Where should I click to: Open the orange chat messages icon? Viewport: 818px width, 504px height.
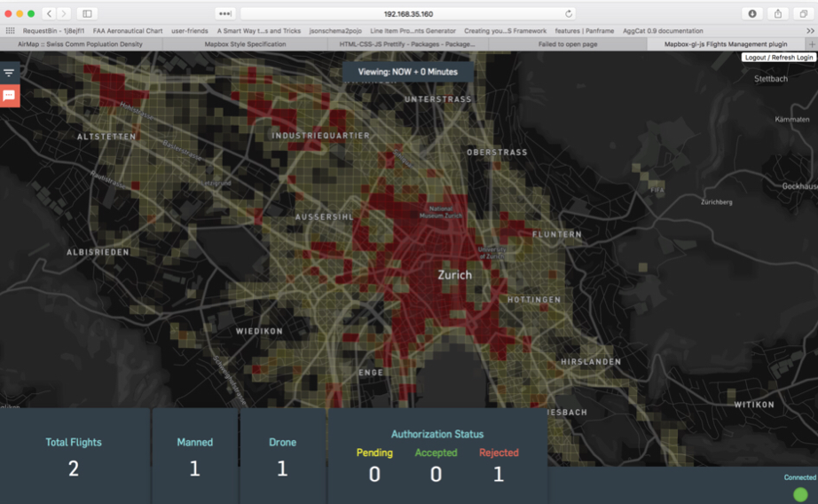[9, 95]
